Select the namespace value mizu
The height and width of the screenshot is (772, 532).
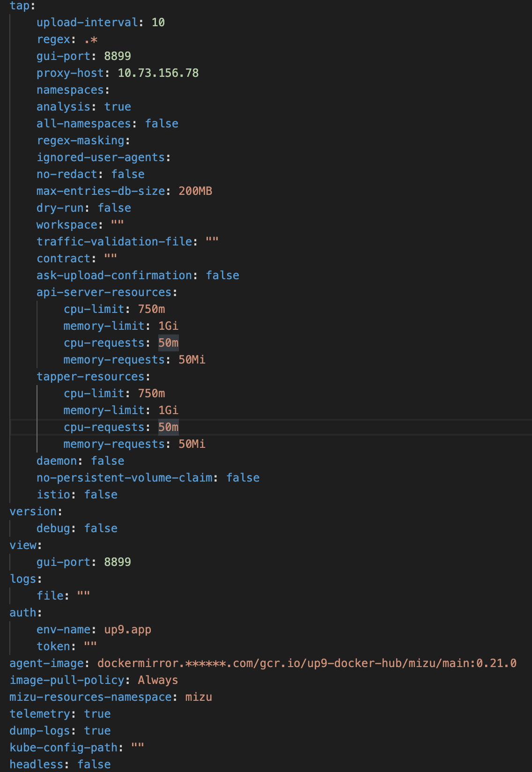[x=199, y=697]
